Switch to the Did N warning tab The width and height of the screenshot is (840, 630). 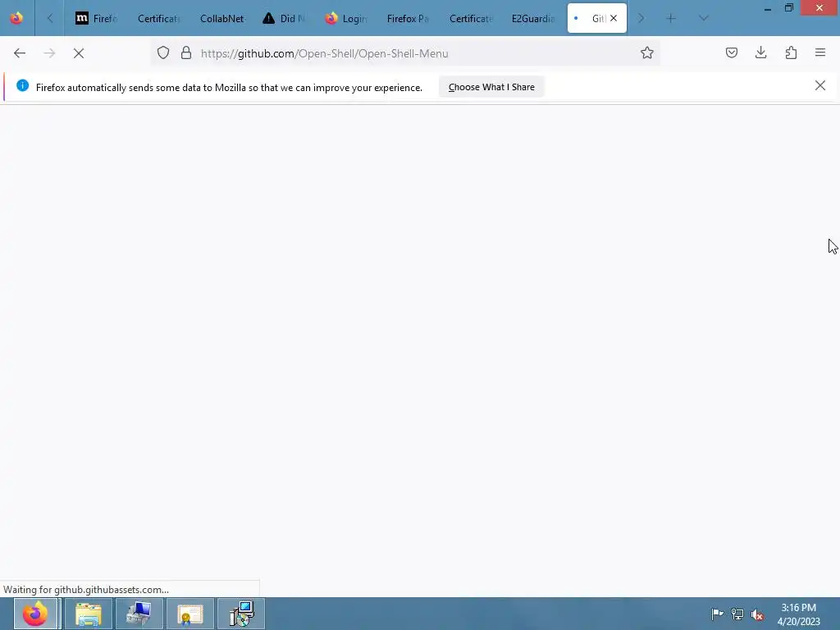pos(284,18)
